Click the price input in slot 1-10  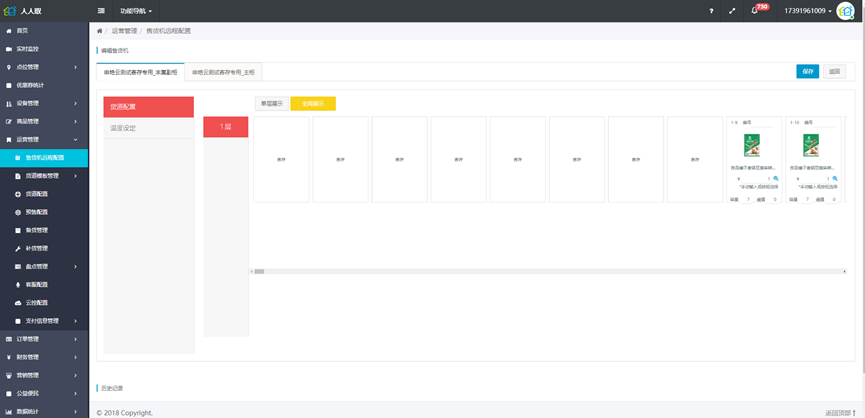pos(818,179)
